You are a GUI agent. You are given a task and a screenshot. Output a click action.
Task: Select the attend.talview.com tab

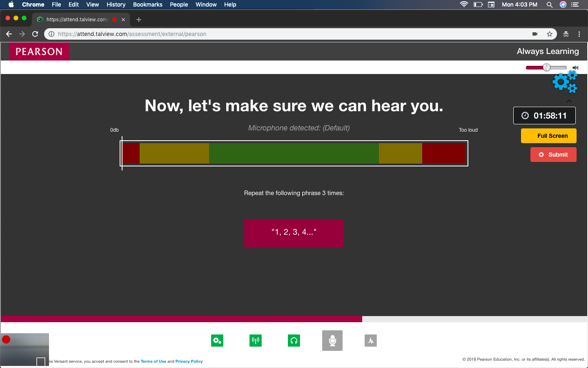click(x=81, y=20)
